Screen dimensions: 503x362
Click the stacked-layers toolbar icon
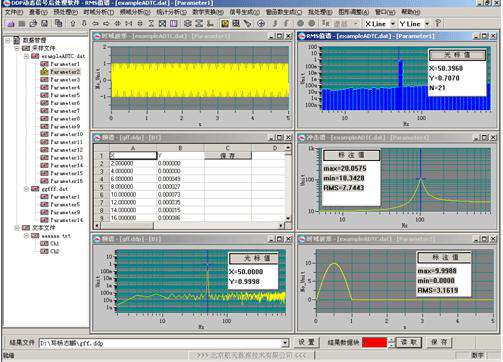[x=188, y=24]
